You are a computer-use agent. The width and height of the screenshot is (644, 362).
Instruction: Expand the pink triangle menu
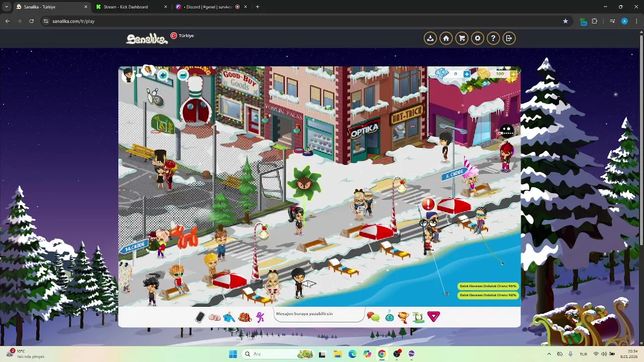click(434, 317)
